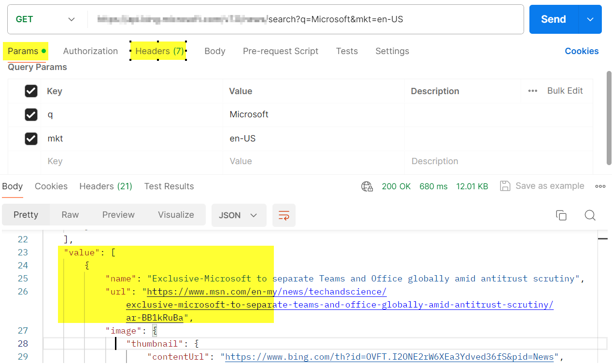
Task: Click Bulk Edit
Action: coord(565,91)
